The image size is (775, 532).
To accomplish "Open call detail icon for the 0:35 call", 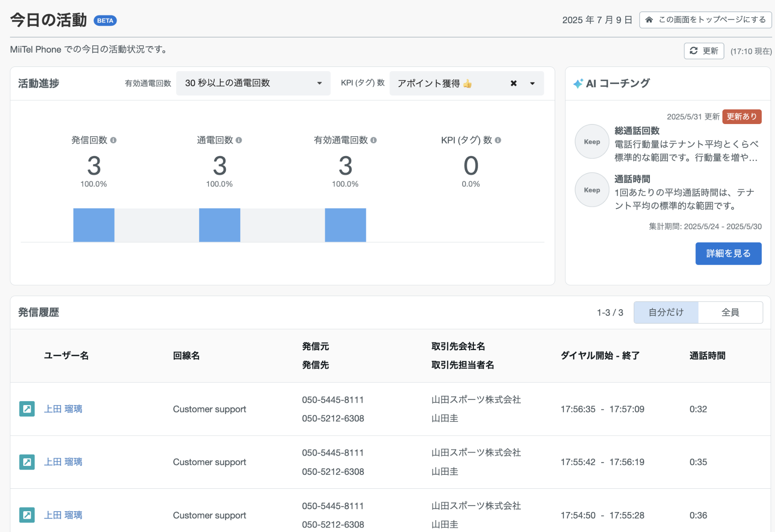I will click(27, 462).
